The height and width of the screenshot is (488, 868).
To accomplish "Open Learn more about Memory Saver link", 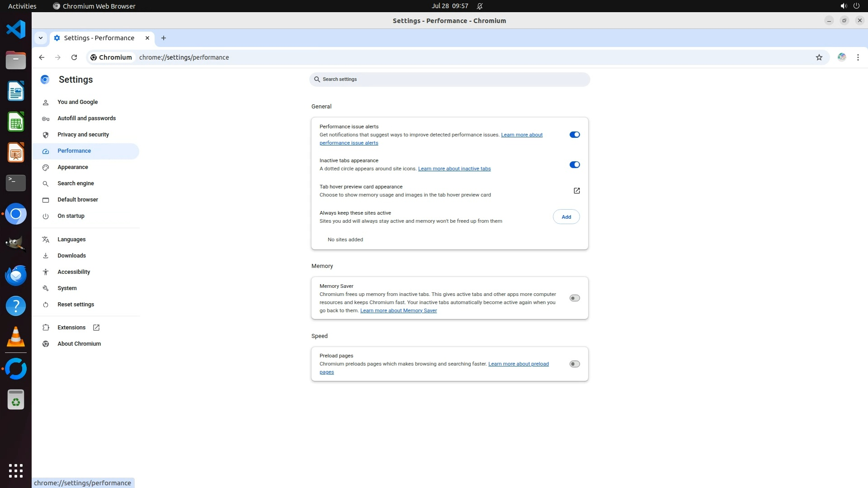I will [398, 311].
